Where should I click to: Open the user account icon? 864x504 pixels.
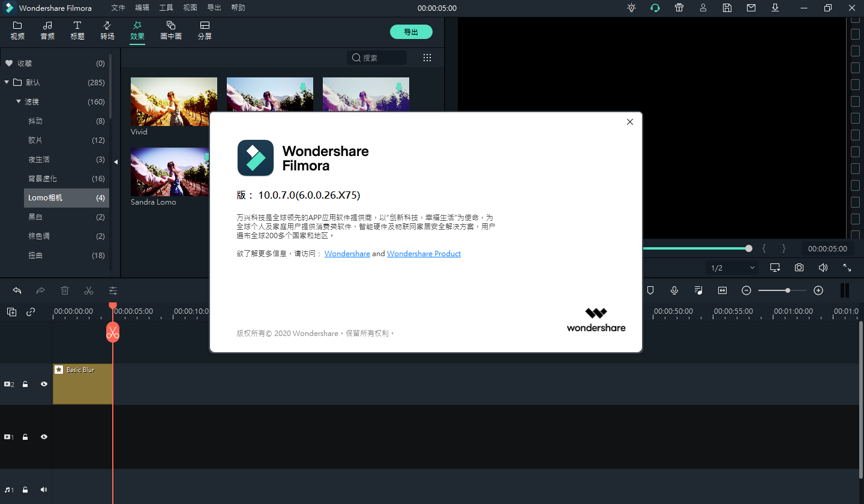coord(703,8)
